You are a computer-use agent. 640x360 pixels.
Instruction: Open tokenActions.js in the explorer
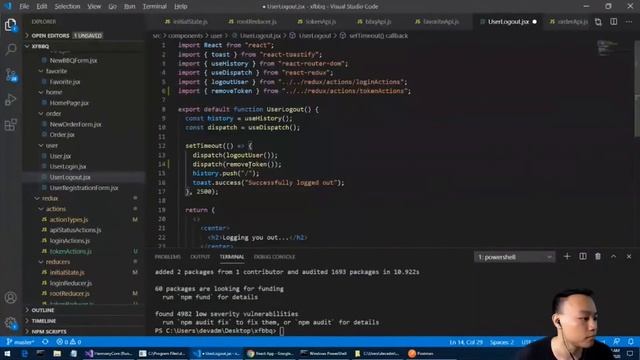click(70, 251)
